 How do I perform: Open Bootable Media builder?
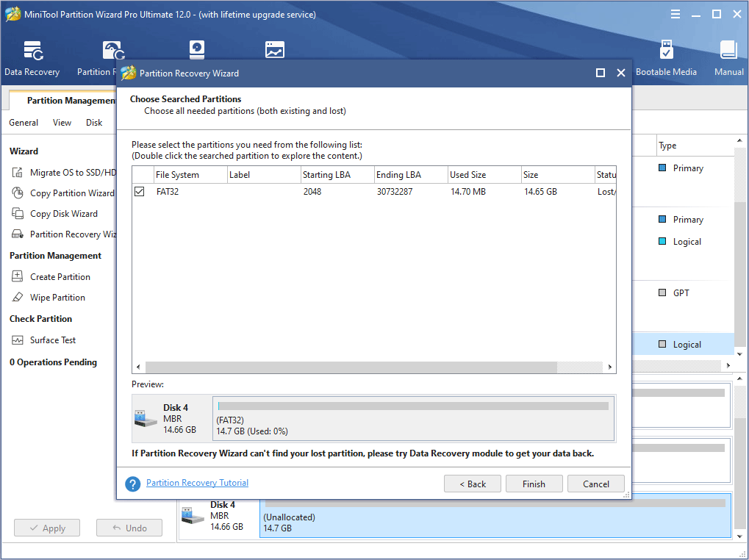666,58
